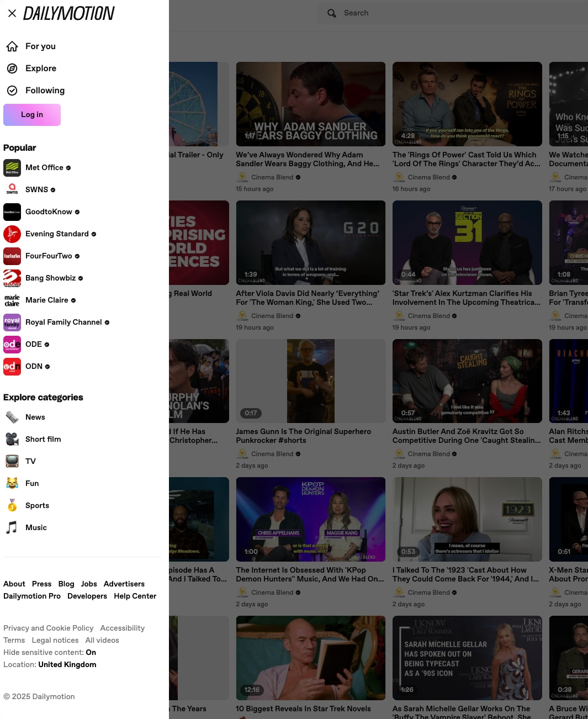Focus the Search input field
Screen dimensions: 588x719
click(x=453, y=13)
